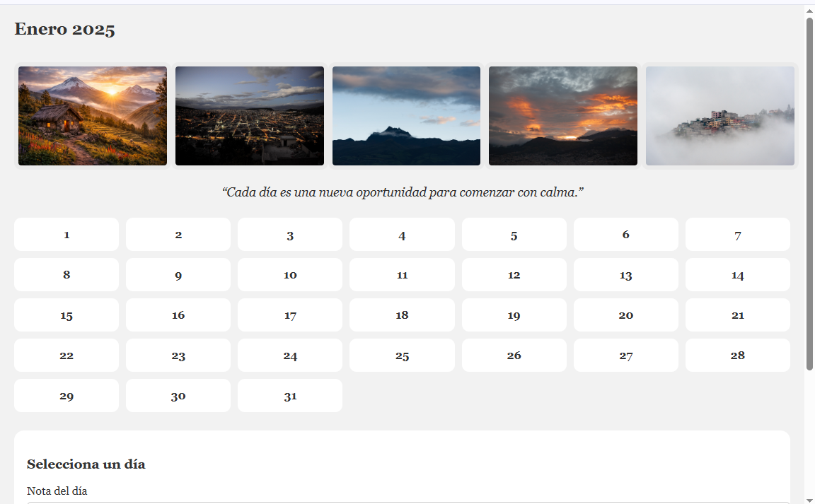Choose the 21st day cell
Screen dimensions: 815x504
point(738,315)
